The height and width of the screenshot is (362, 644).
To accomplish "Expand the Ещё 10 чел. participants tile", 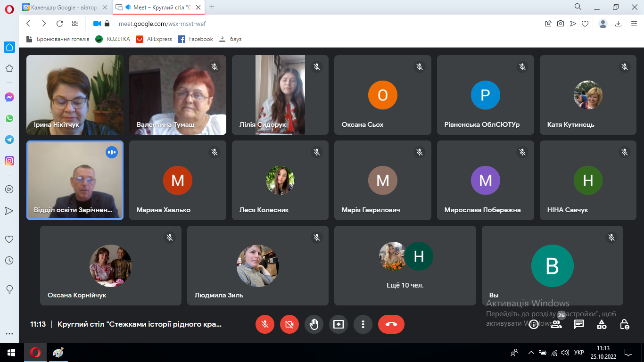I will [405, 265].
